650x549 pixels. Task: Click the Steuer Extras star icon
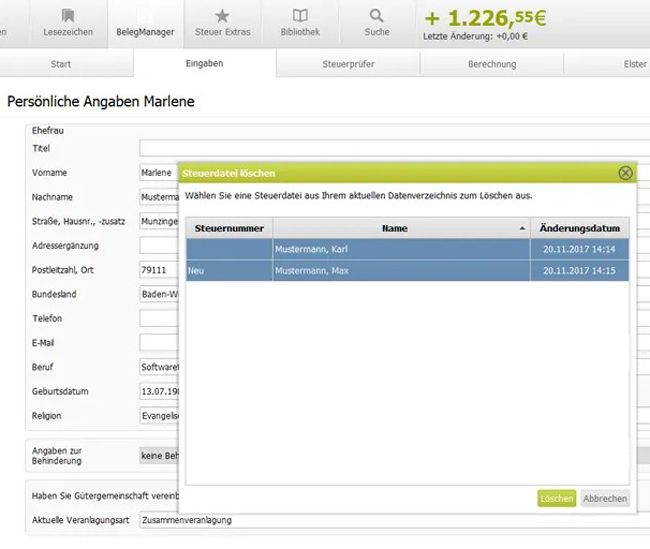point(223,16)
